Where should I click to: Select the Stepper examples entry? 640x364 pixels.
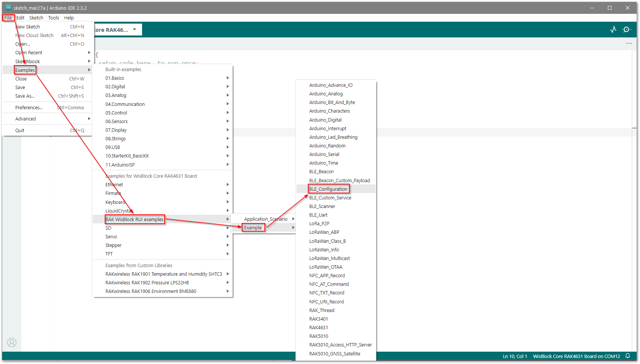pos(163,245)
